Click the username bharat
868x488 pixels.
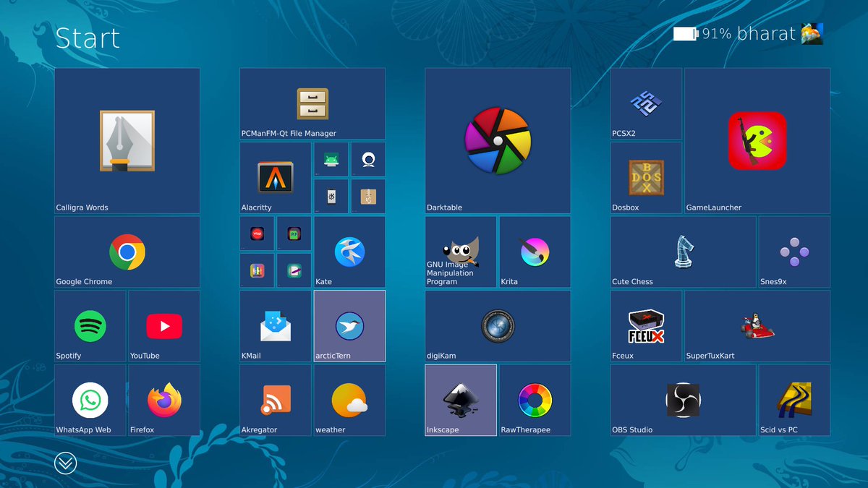[766, 33]
